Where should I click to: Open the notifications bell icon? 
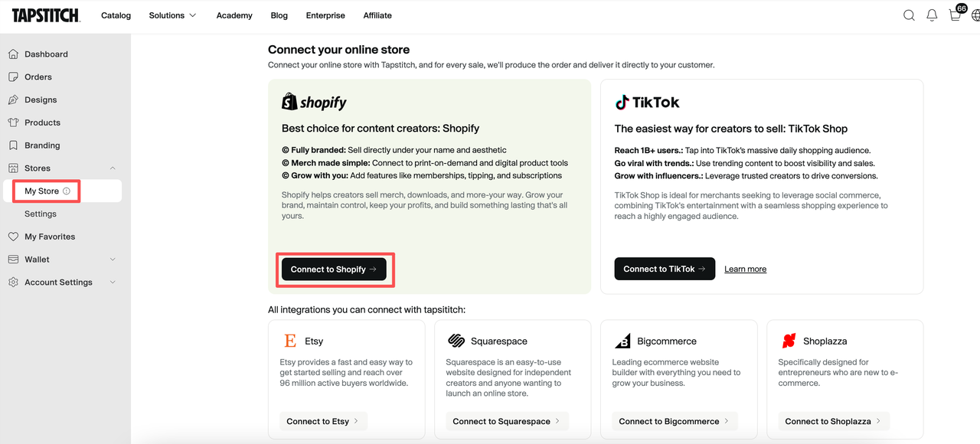(x=932, y=15)
